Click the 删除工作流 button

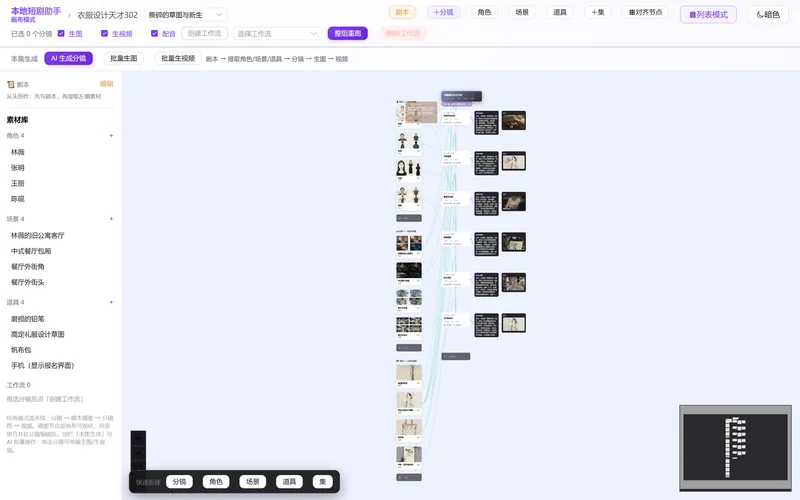[x=403, y=34]
